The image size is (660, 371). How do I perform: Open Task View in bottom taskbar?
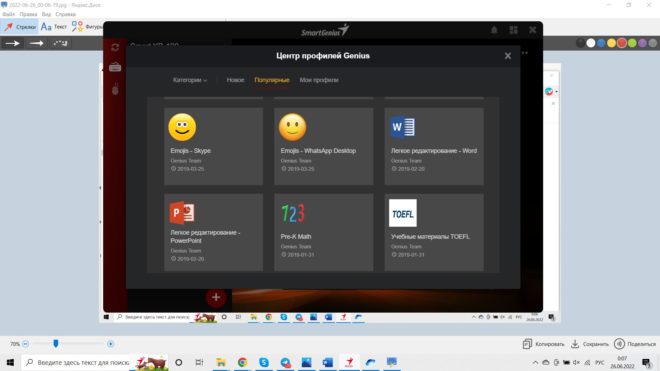point(199,362)
